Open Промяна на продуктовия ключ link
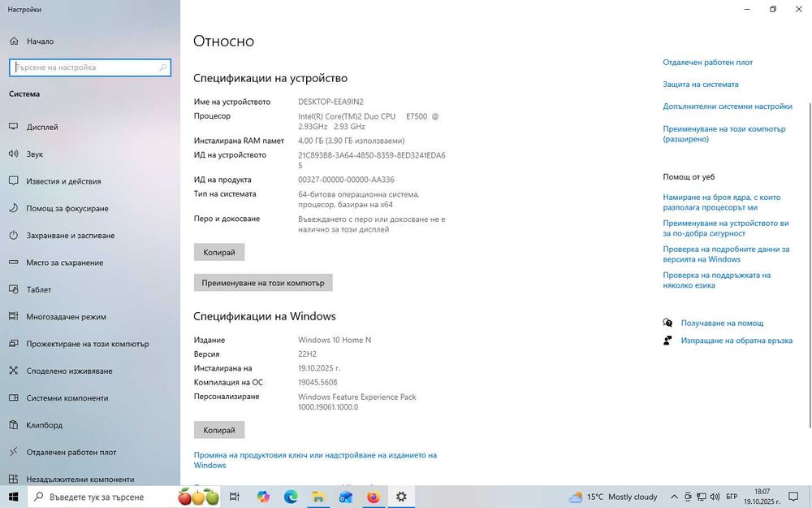 coord(315,460)
